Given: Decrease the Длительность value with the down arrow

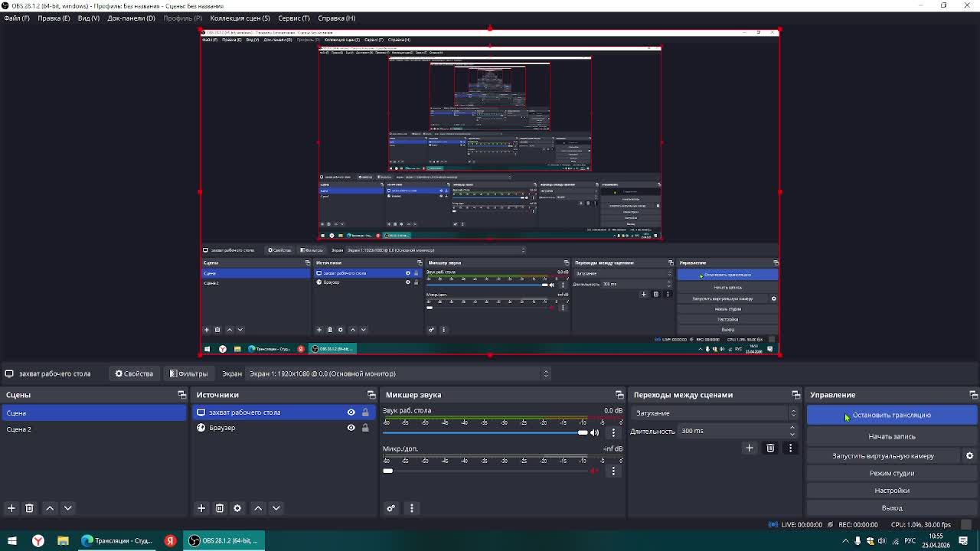Looking at the screenshot, I should pyautogui.click(x=792, y=434).
